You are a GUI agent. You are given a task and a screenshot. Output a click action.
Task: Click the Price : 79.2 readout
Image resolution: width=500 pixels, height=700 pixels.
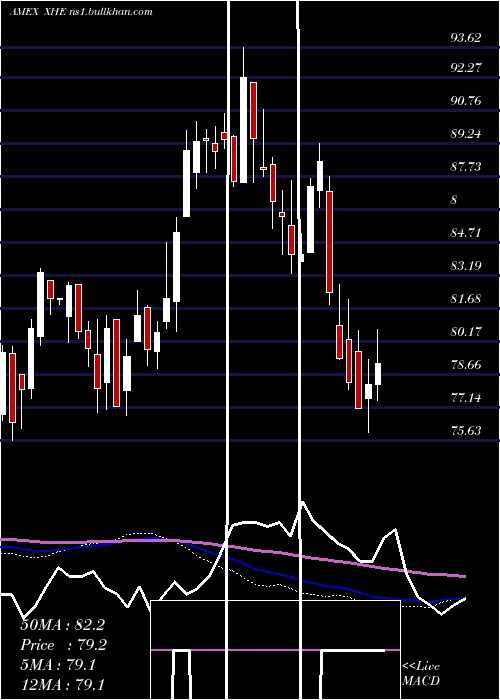(64, 645)
